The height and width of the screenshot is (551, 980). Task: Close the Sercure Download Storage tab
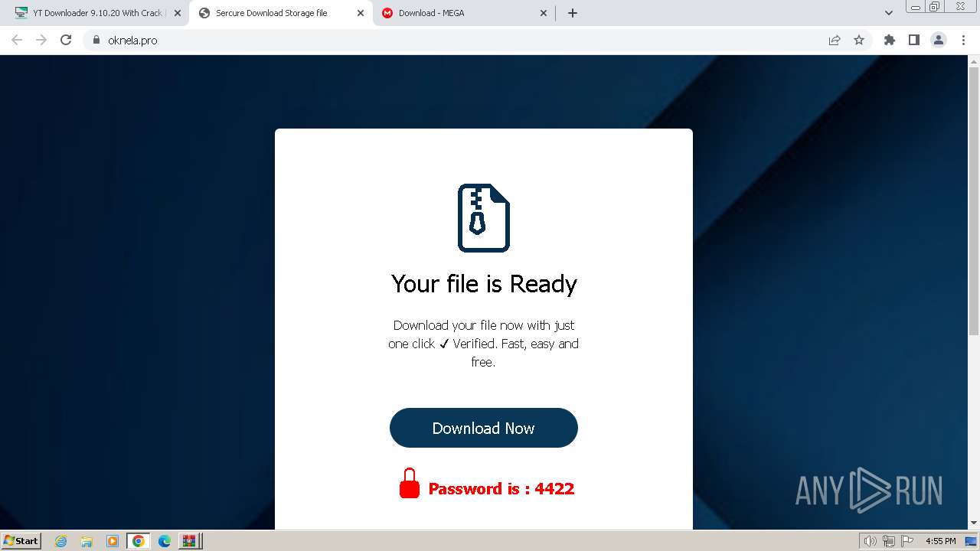point(361,13)
